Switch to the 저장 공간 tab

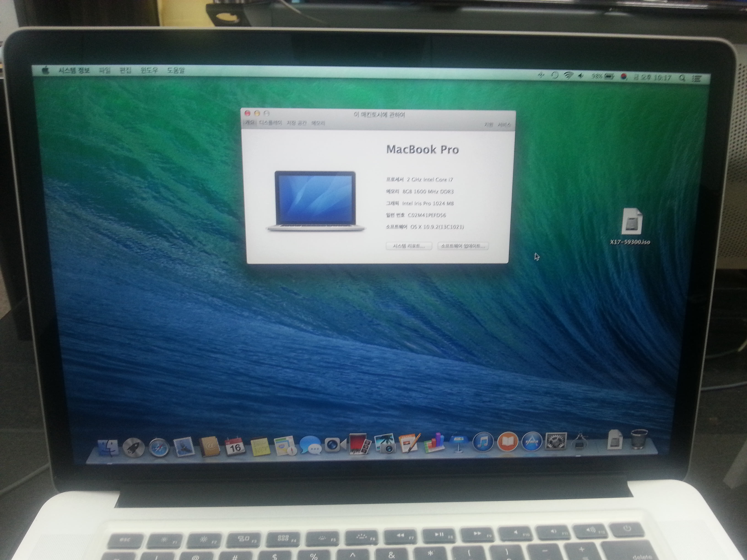pos(297,123)
